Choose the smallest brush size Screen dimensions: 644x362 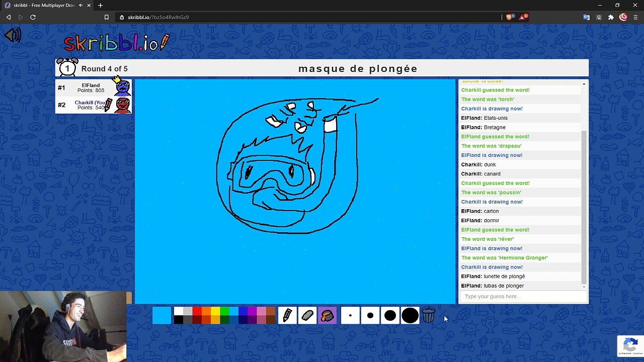[350, 316]
